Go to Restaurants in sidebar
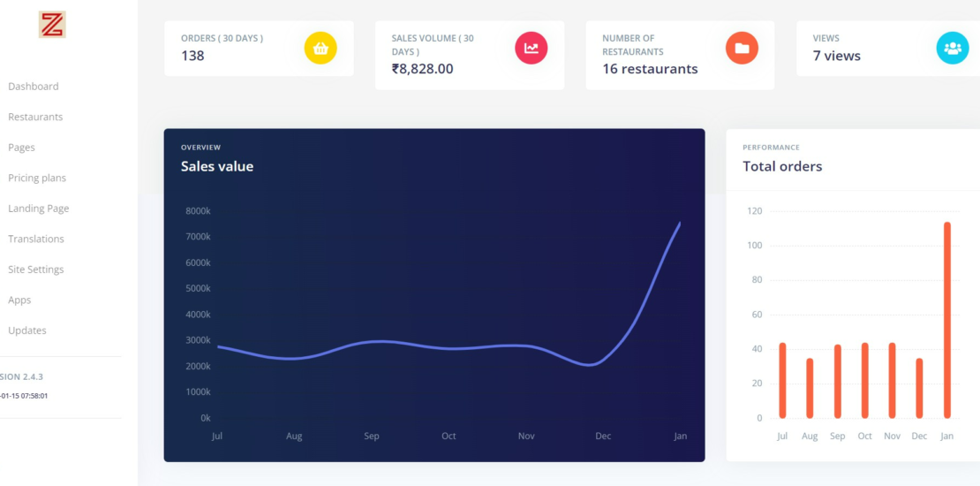Screen dimensions: 980x486 [x=35, y=117]
